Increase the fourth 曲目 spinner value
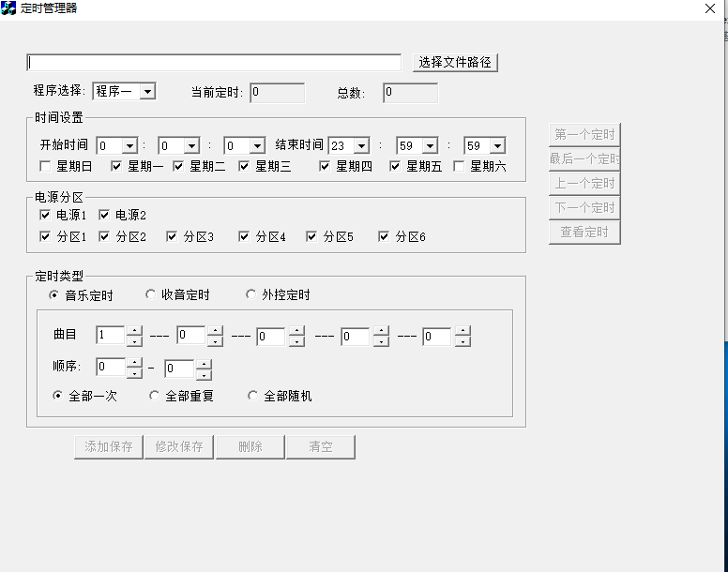 pos(381,331)
